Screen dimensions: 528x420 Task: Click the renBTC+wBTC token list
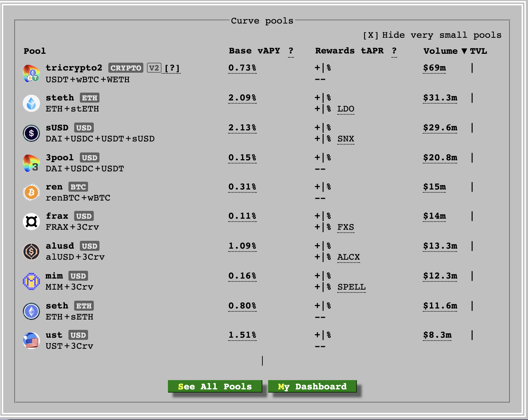(x=78, y=198)
